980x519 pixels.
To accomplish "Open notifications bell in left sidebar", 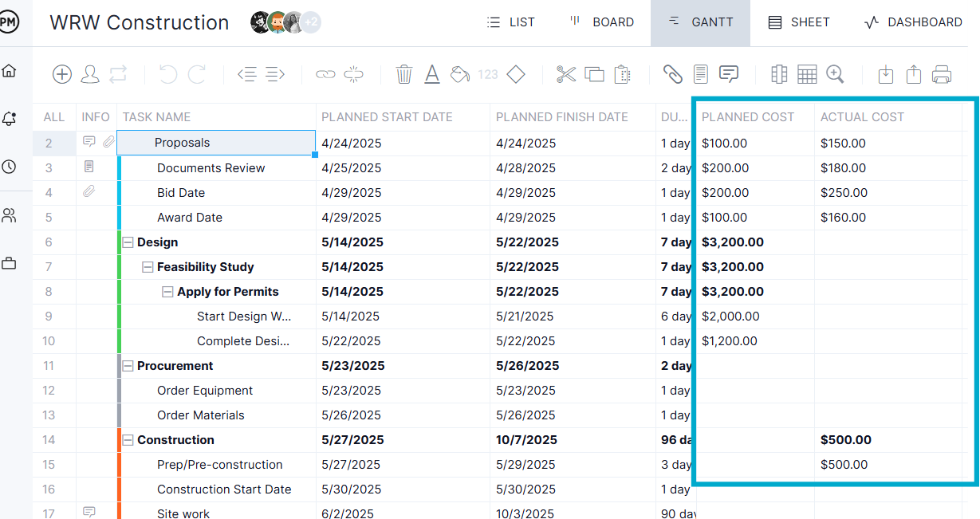I will (10, 118).
